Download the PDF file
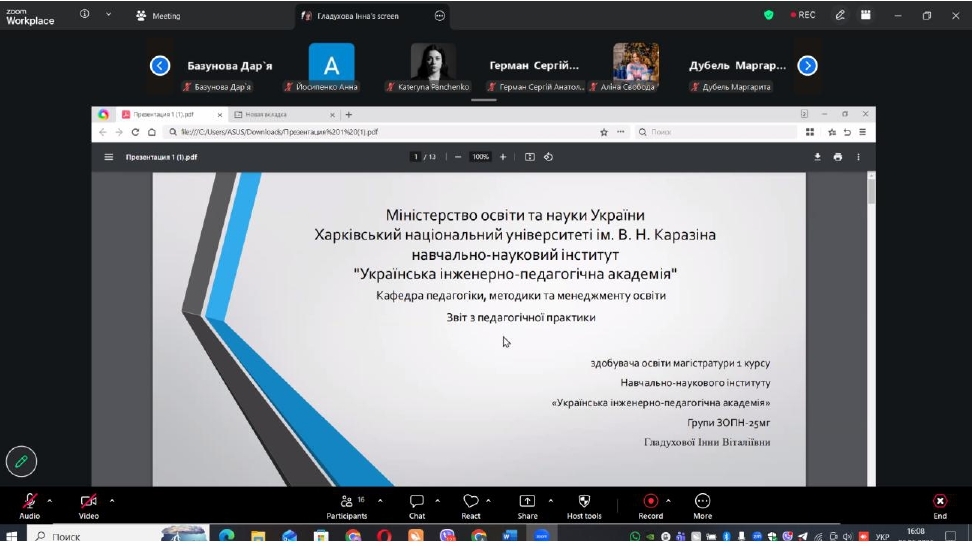 (x=818, y=157)
